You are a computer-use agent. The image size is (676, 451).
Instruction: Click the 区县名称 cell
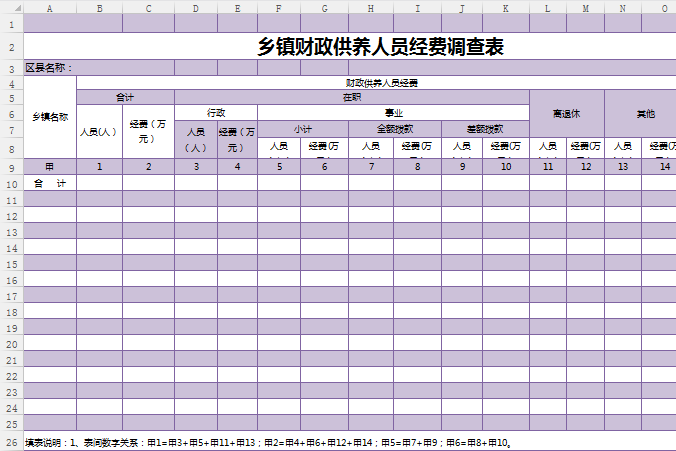[x=49, y=68]
